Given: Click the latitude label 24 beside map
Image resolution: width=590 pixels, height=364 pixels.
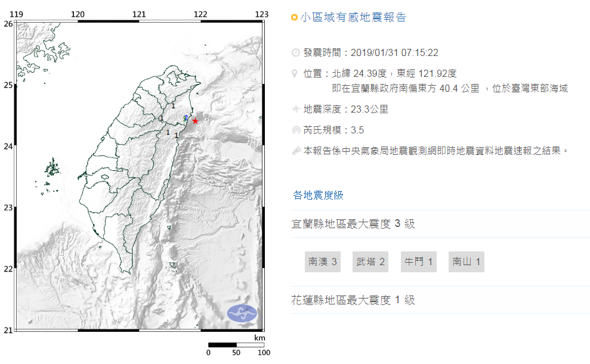Looking at the screenshot, I should tap(8, 147).
